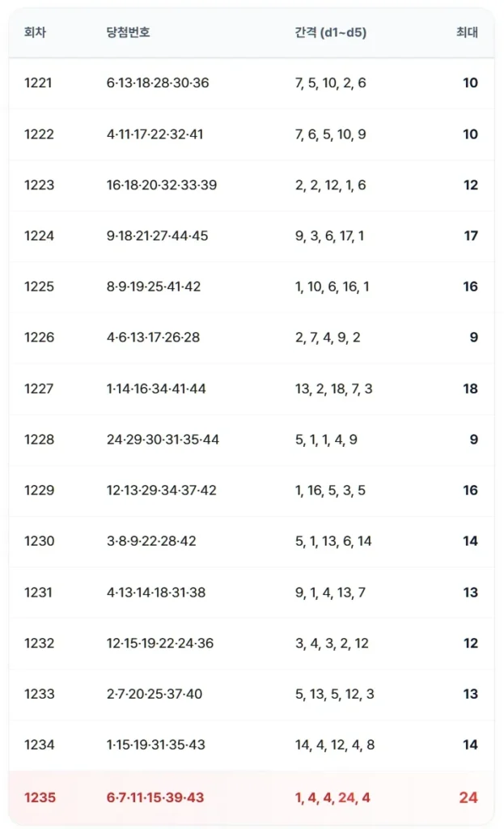Click the red max value 24

[x=468, y=797]
